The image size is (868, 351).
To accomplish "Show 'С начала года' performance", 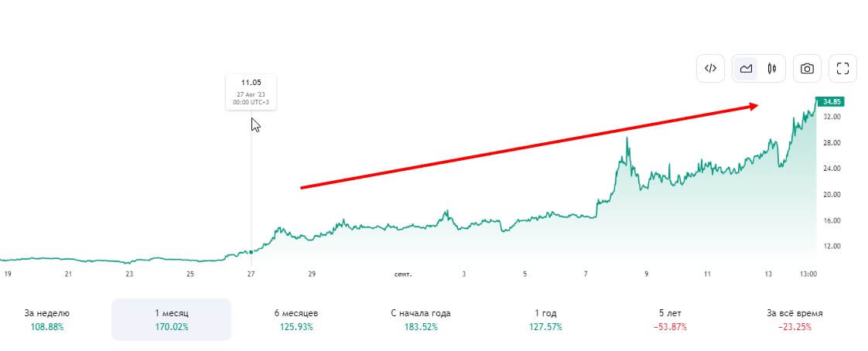I will (420, 319).
